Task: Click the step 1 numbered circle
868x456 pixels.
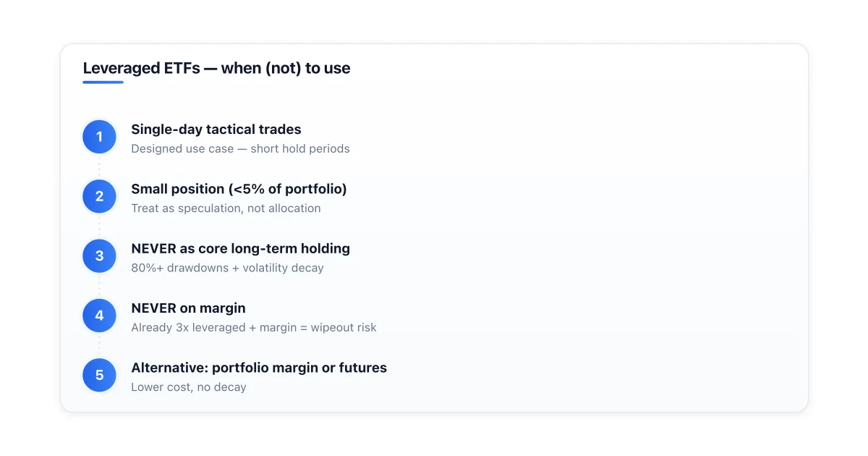Action: coord(100,137)
